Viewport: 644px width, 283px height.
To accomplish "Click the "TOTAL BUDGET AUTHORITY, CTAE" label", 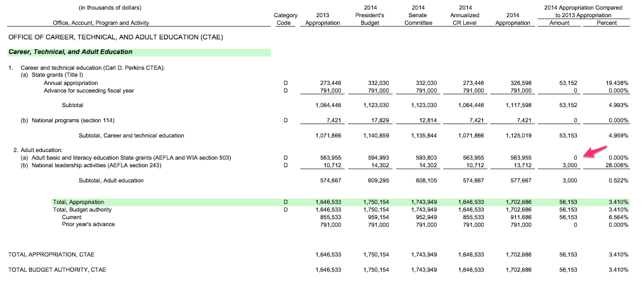I will click(57, 270).
